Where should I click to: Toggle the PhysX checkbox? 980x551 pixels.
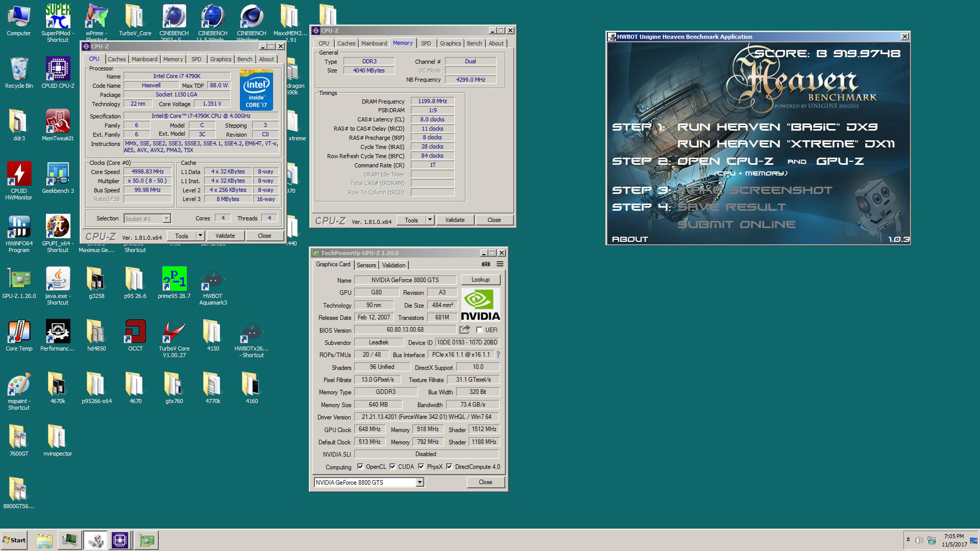pyautogui.click(x=421, y=466)
